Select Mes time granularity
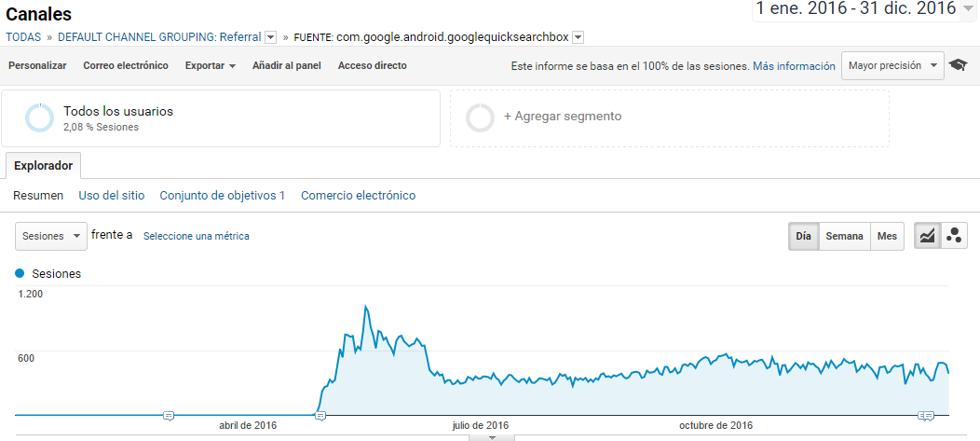 (887, 236)
